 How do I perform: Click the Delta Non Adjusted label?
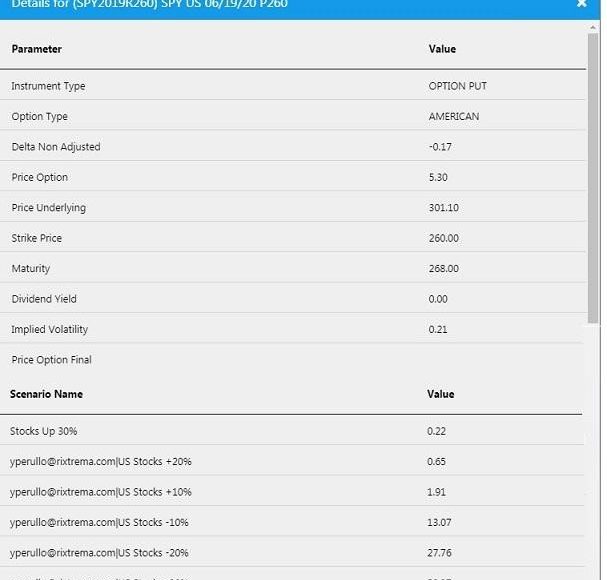[x=55, y=147]
